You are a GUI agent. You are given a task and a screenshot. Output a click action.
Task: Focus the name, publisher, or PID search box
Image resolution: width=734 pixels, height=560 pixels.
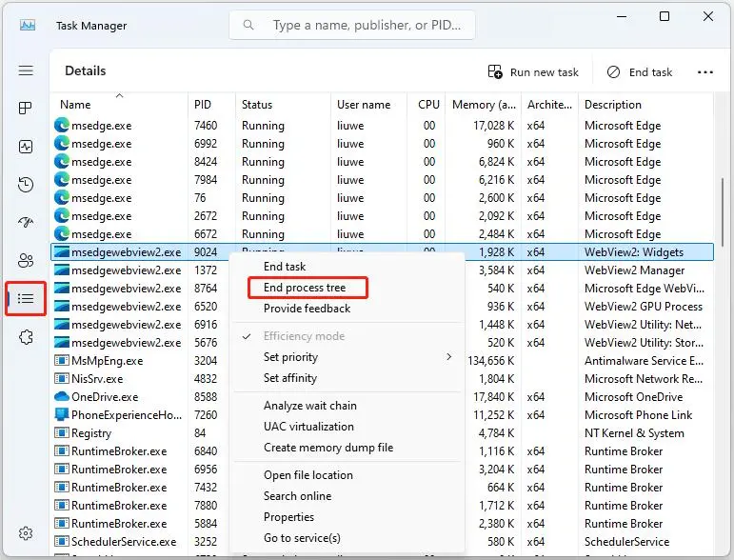tap(352, 25)
